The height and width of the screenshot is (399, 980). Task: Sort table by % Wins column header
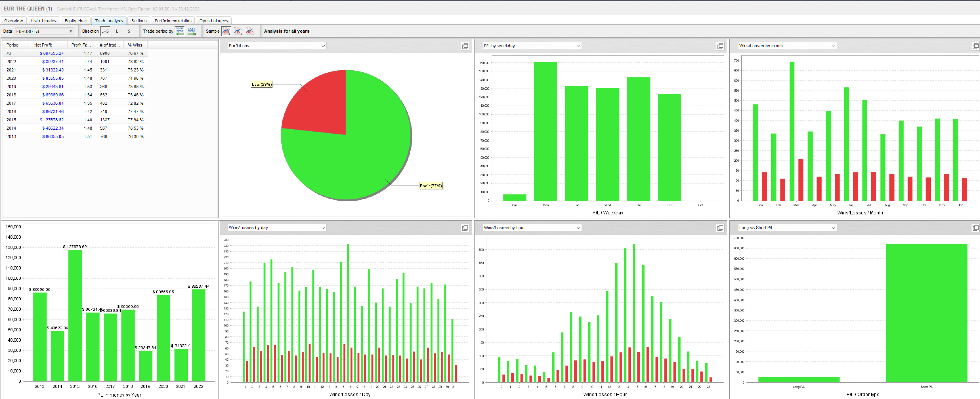(x=135, y=45)
